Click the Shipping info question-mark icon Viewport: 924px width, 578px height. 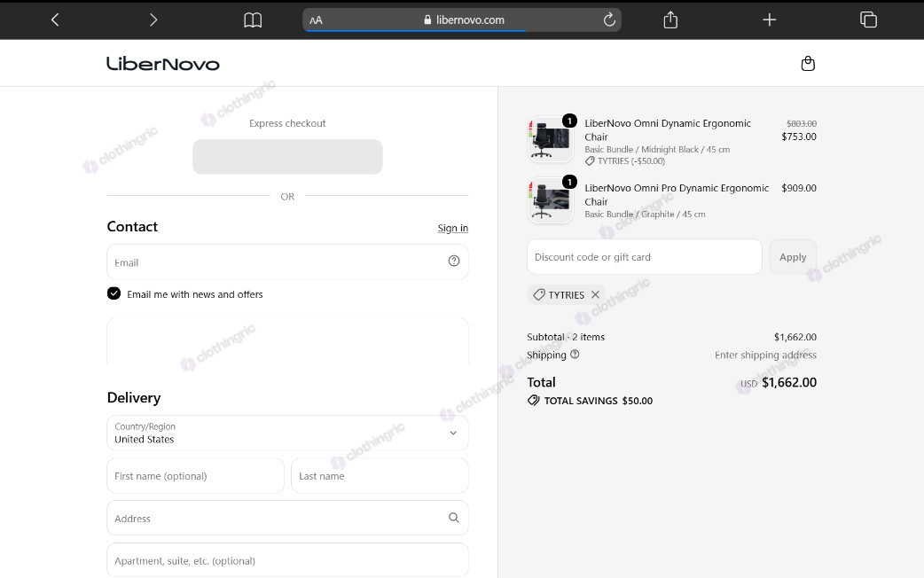click(575, 354)
